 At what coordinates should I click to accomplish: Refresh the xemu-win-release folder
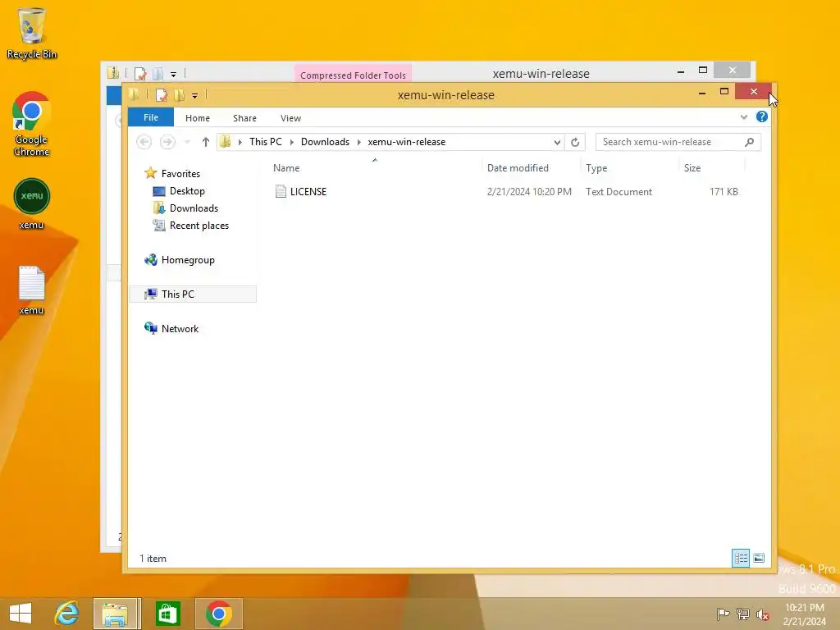pos(575,142)
